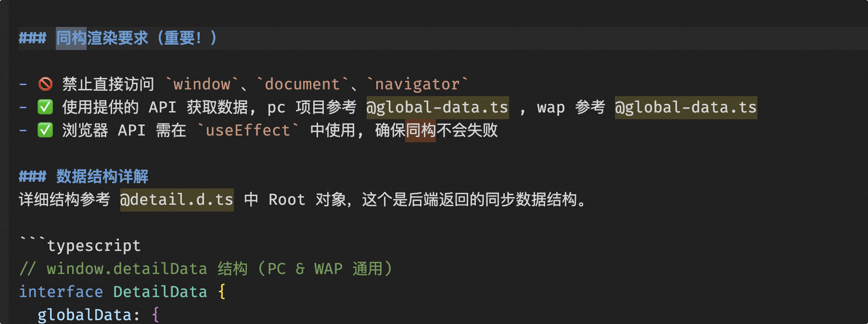Image resolution: width=868 pixels, height=324 pixels.
Task: Click the `navigator` inline code
Action: coord(417,84)
